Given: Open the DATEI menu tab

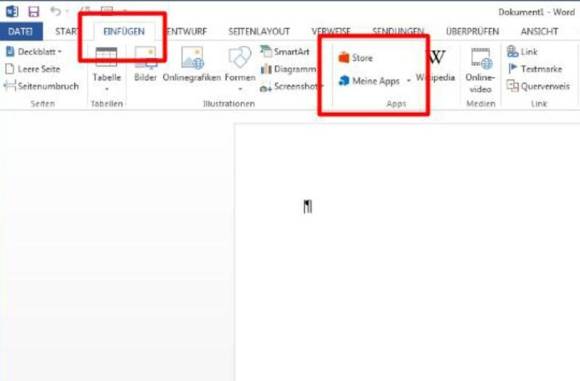Looking at the screenshot, I should pyautogui.click(x=21, y=31).
